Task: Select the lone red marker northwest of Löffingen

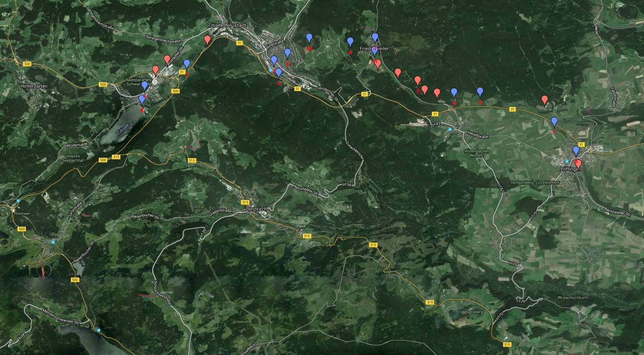Action: point(544,100)
